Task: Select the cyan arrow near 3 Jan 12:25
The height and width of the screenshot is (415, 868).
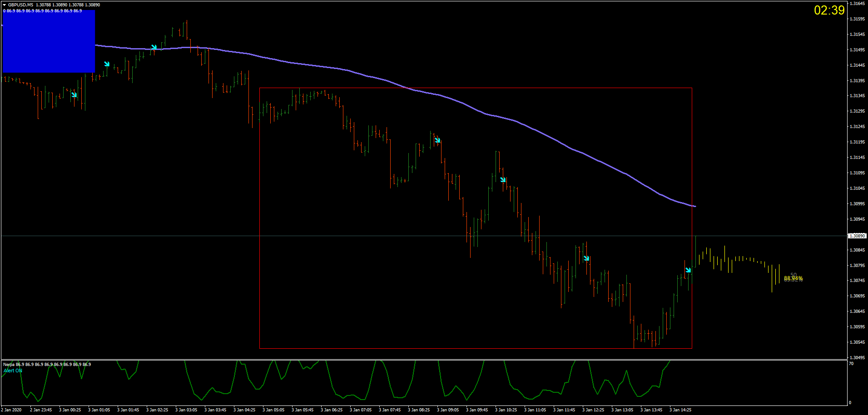Action: [x=586, y=258]
